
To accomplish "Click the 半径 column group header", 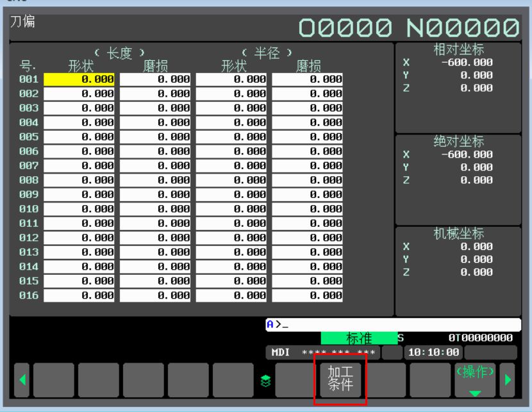I will (267, 53).
